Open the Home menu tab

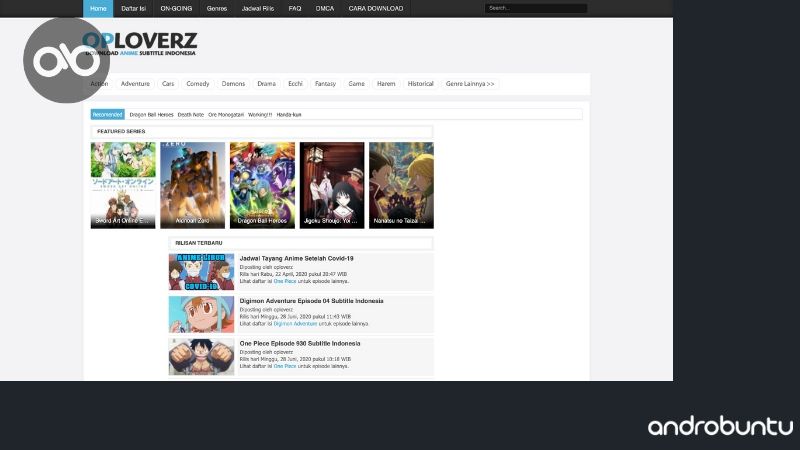pos(98,8)
